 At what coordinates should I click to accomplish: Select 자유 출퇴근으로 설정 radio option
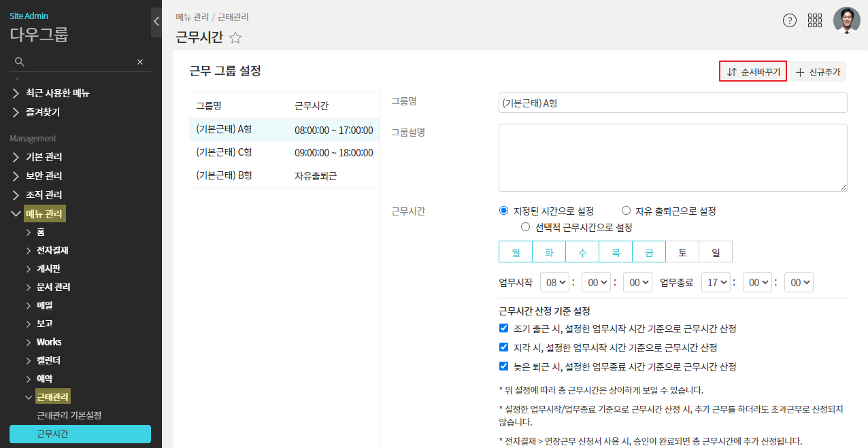click(626, 211)
